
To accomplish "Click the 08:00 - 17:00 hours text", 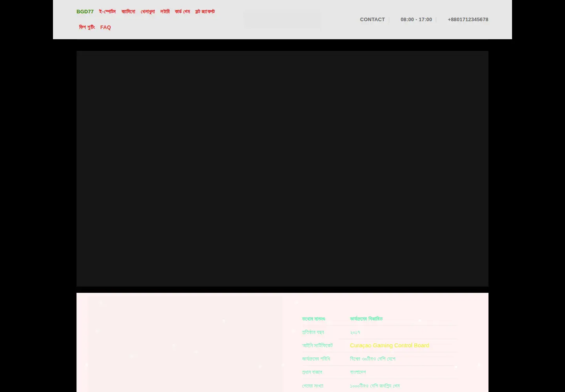I will coord(416,20).
